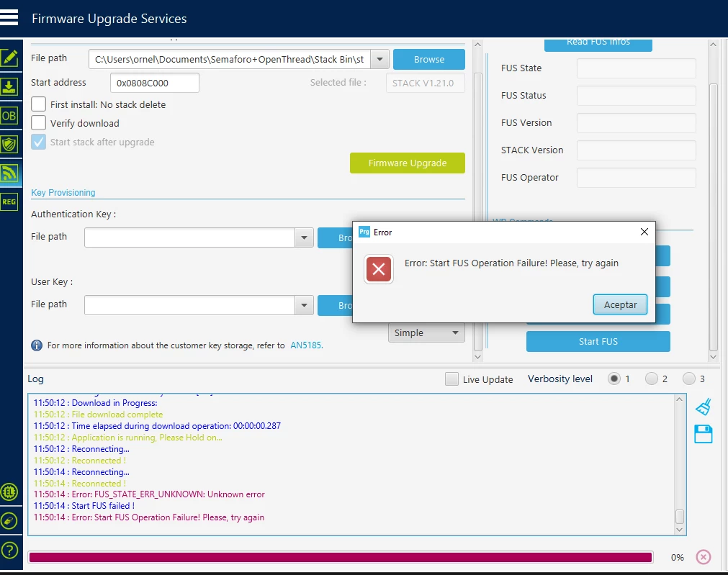Click the FUS Status field
Image resolution: width=728 pixels, height=575 pixels.
(636, 96)
